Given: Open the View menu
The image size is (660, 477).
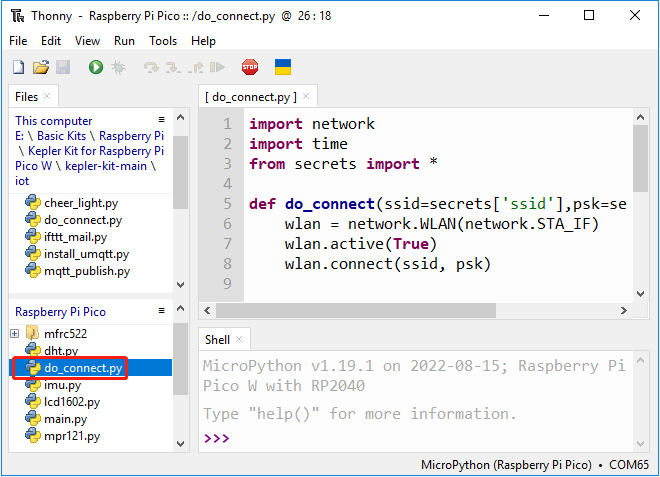Looking at the screenshot, I should [x=88, y=41].
